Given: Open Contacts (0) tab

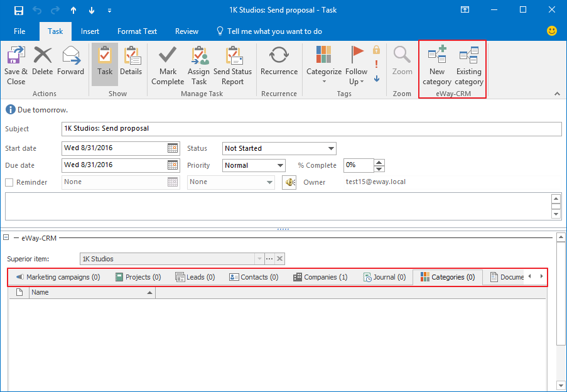Looking at the screenshot, I should [x=254, y=278].
